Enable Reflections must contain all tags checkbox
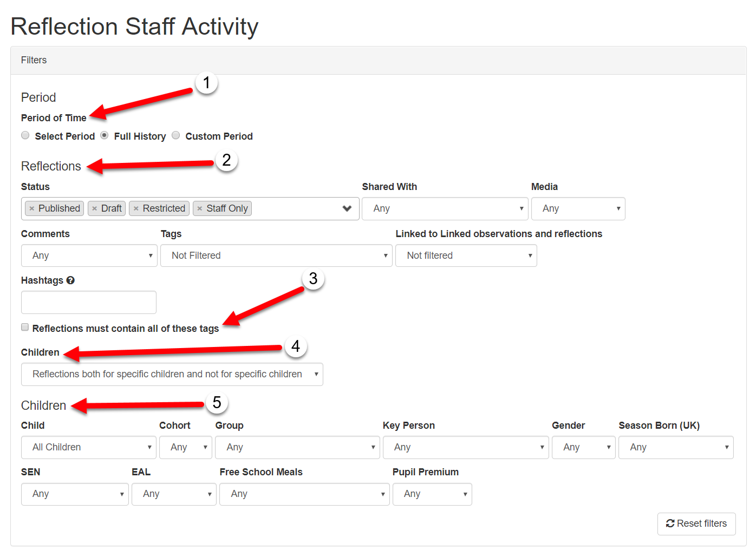The height and width of the screenshot is (550, 756). [x=25, y=327]
